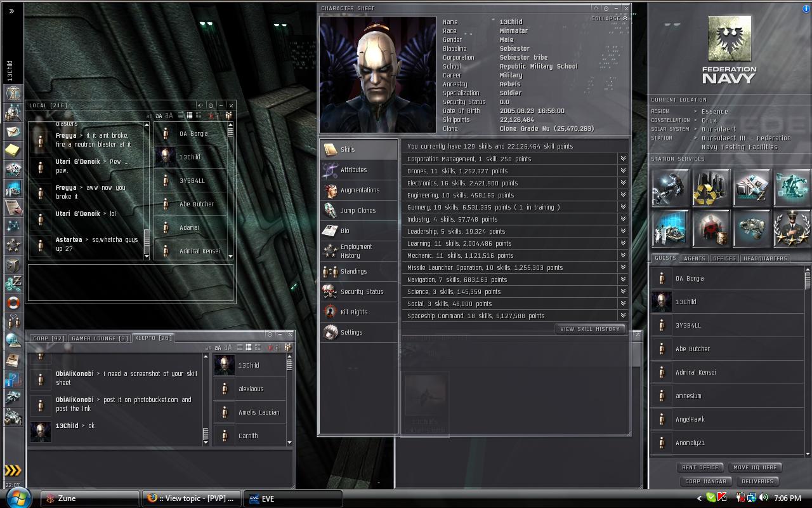812x508 pixels.
Task: Set medium font size in Local chat
Action: coord(159,116)
